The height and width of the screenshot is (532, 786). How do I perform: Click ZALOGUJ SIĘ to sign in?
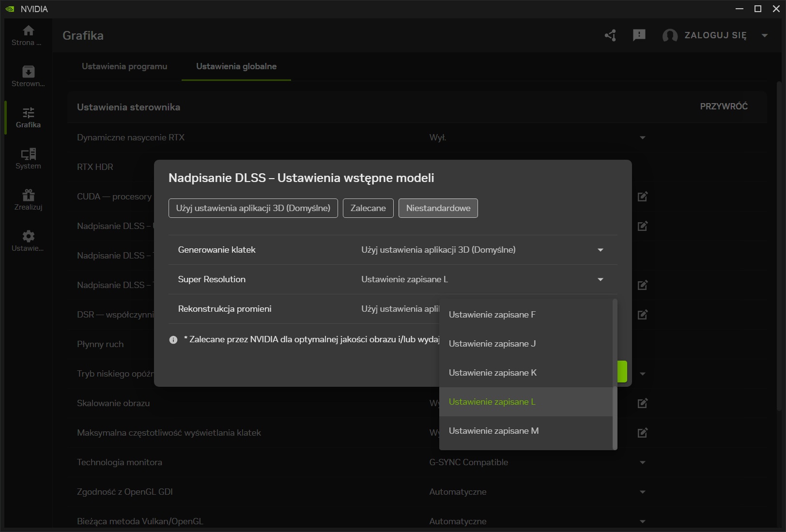(715, 35)
